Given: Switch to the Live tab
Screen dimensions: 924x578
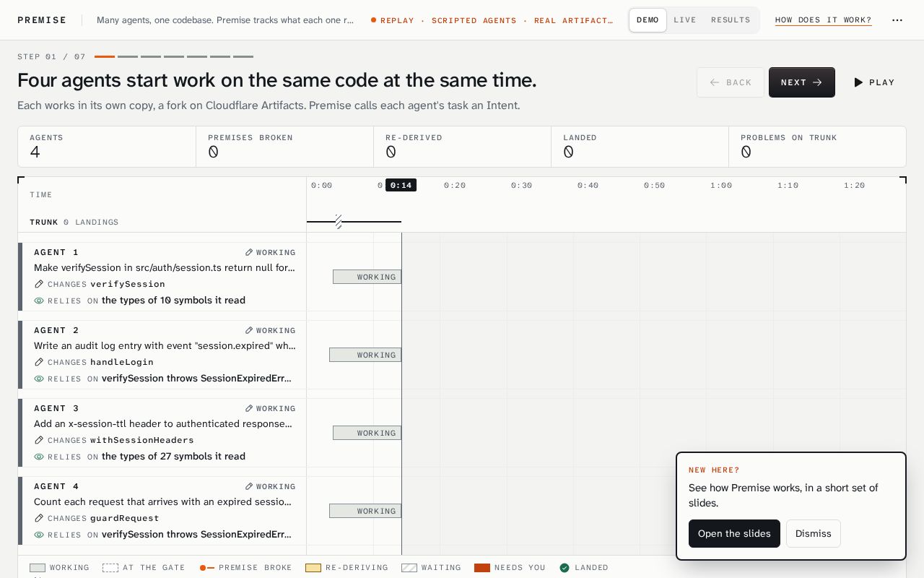Looking at the screenshot, I should point(685,20).
